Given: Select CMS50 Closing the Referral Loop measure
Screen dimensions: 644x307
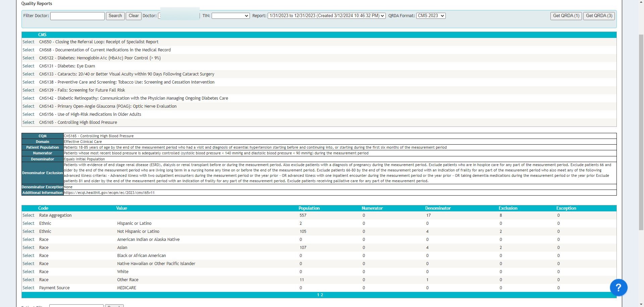Looking at the screenshot, I should (29, 42).
